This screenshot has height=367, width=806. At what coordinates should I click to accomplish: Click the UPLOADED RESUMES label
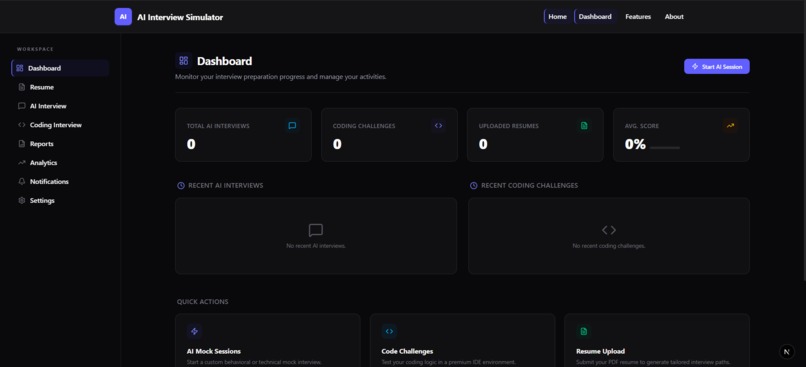click(x=508, y=126)
